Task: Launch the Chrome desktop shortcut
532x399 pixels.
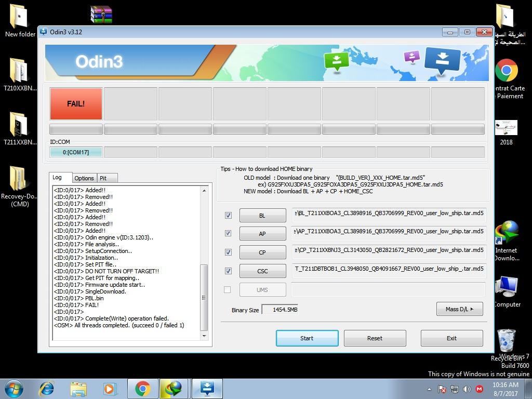Action: pyautogui.click(x=506, y=70)
